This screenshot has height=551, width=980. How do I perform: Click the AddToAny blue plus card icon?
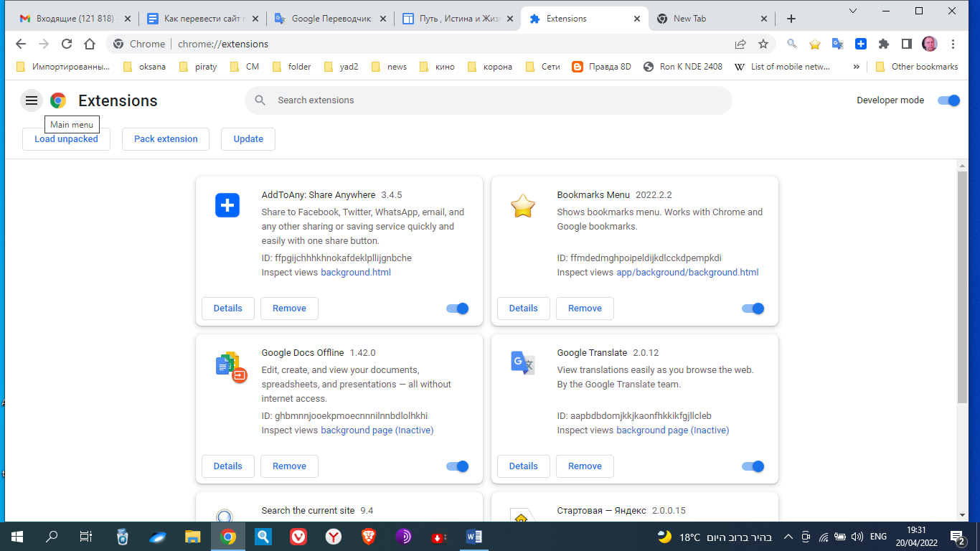[227, 206]
